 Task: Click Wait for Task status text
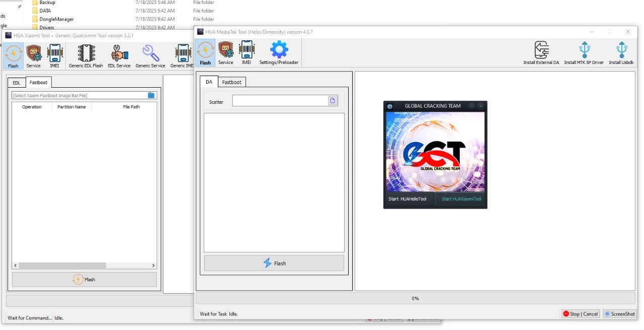click(x=213, y=314)
